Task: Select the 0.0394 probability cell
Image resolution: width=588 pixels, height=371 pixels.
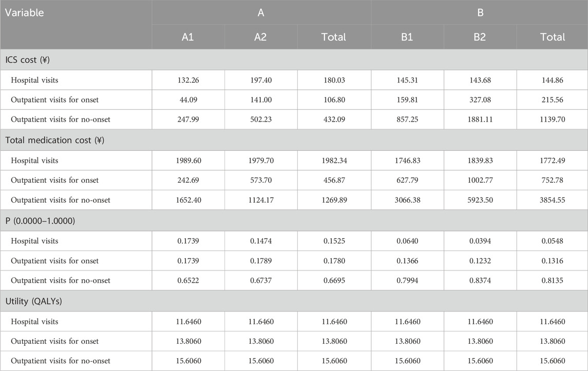Action: (x=480, y=241)
